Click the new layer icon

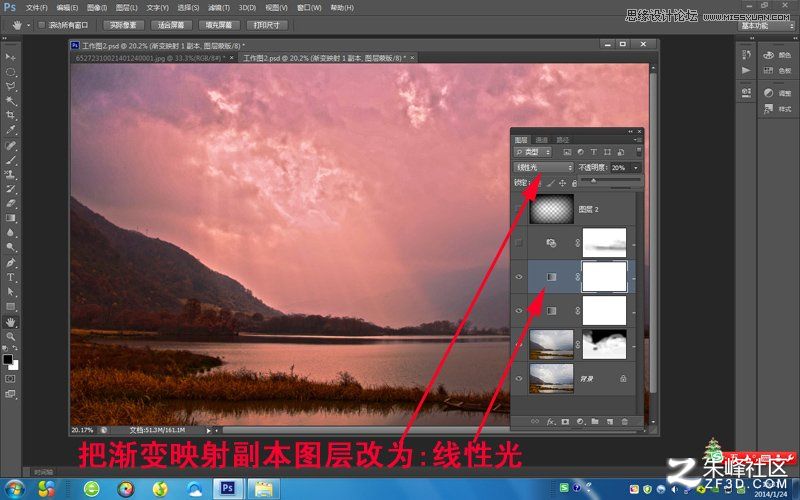[610, 422]
